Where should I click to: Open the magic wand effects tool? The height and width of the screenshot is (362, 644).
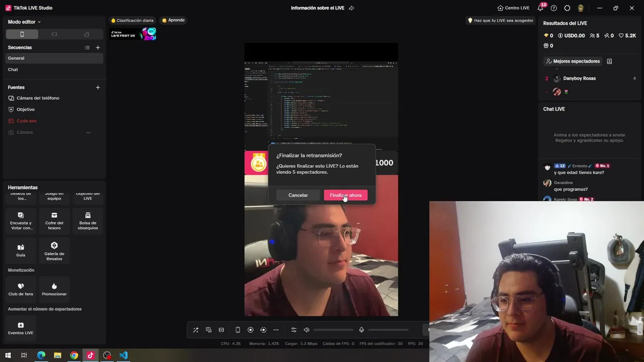point(196,330)
